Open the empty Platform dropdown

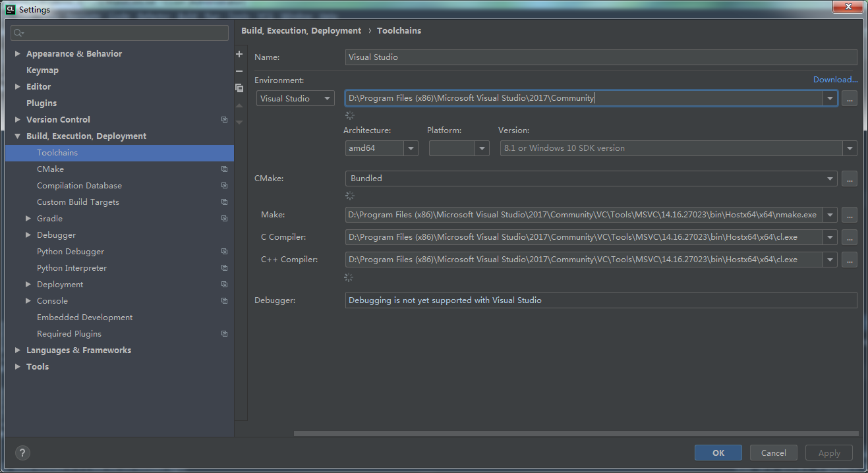pyautogui.click(x=480, y=148)
